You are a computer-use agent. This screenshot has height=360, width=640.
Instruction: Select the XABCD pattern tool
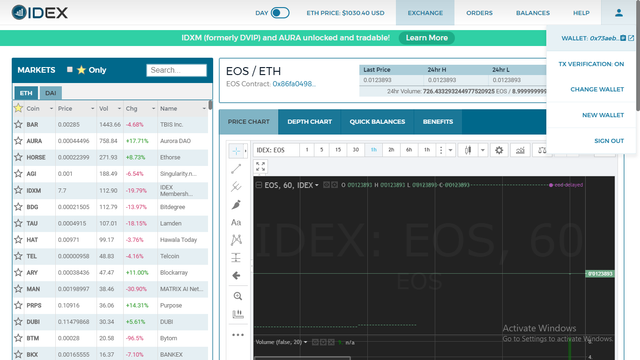(236, 240)
